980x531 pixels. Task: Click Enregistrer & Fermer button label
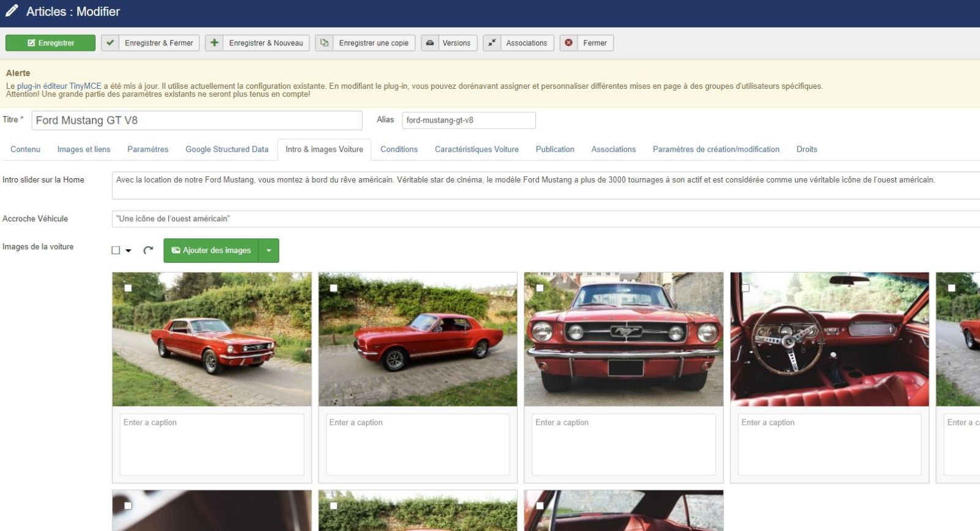pos(159,43)
